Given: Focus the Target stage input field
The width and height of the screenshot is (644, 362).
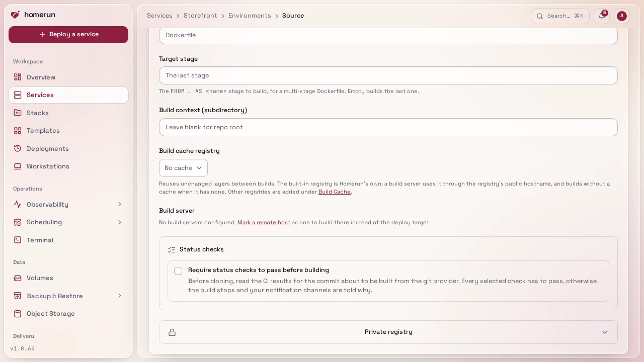Looking at the screenshot, I should coord(388,75).
